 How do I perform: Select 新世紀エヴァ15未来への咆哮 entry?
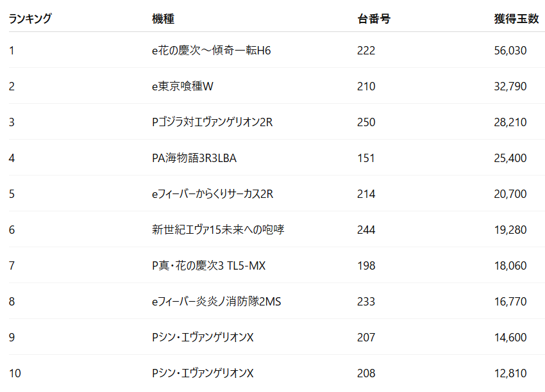click(x=218, y=230)
